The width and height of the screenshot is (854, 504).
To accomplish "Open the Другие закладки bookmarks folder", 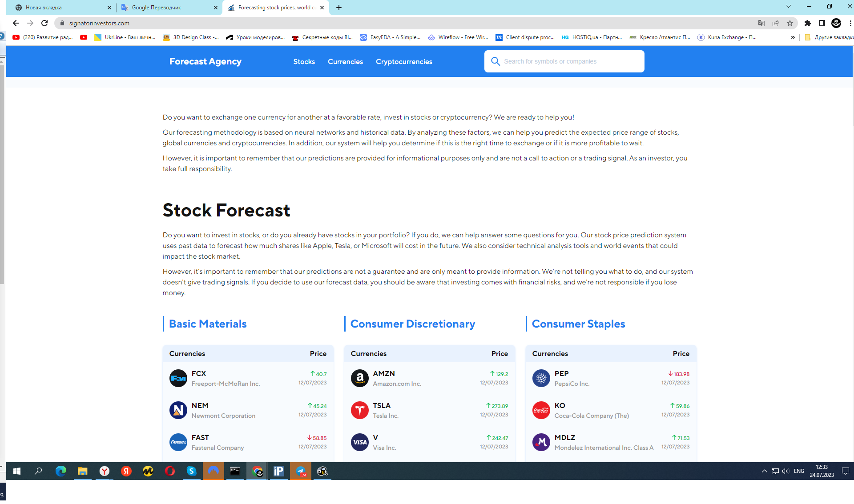I will pyautogui.click(x=829, y=37).
